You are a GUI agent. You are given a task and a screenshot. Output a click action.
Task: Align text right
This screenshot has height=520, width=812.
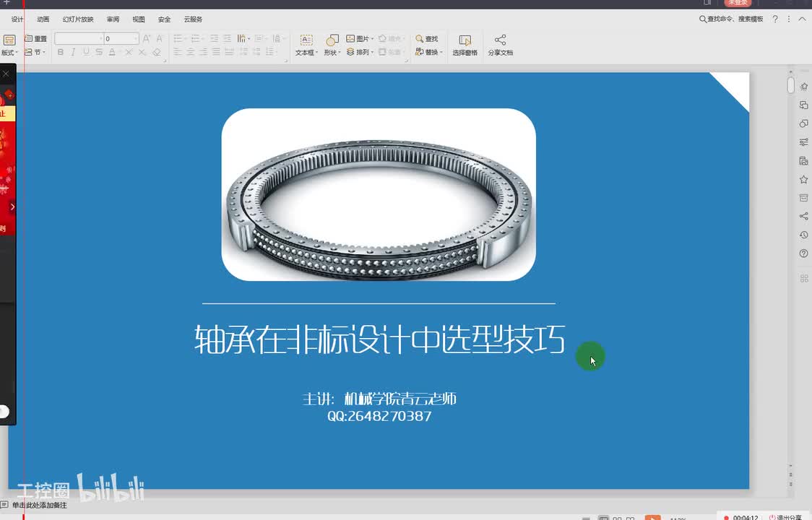pos(204,52)
